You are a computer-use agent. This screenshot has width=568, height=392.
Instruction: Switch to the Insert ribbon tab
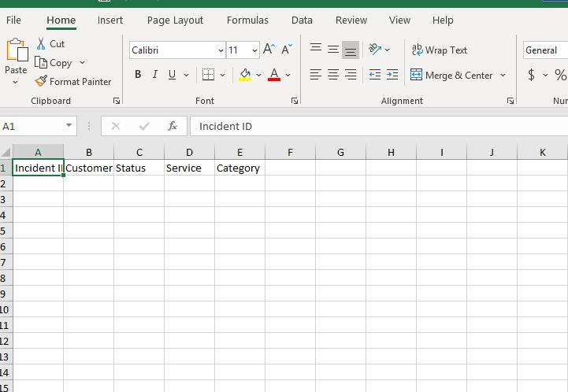[x=110, y=20]
